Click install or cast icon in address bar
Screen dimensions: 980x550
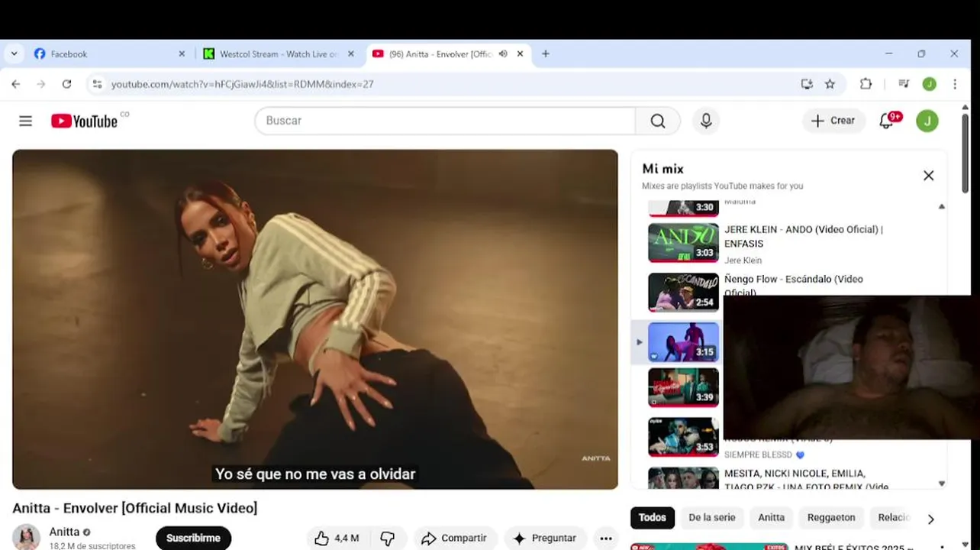coord(807,84)
